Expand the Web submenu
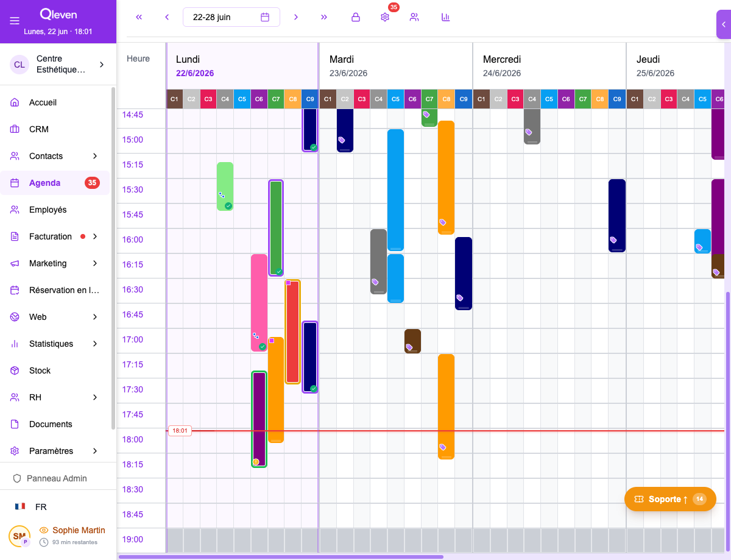The image size is (731, 560). point(95,317)
